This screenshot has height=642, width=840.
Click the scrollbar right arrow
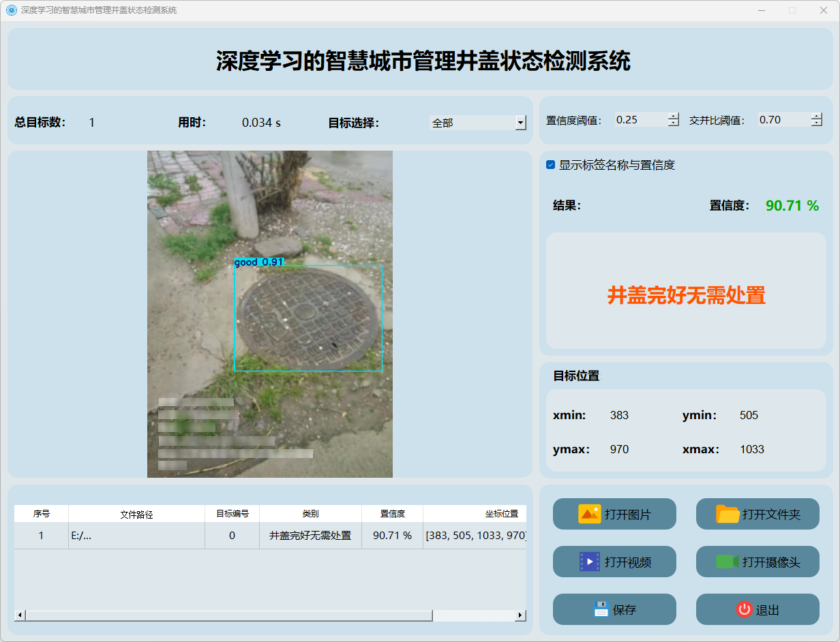(x=521, y=615)
